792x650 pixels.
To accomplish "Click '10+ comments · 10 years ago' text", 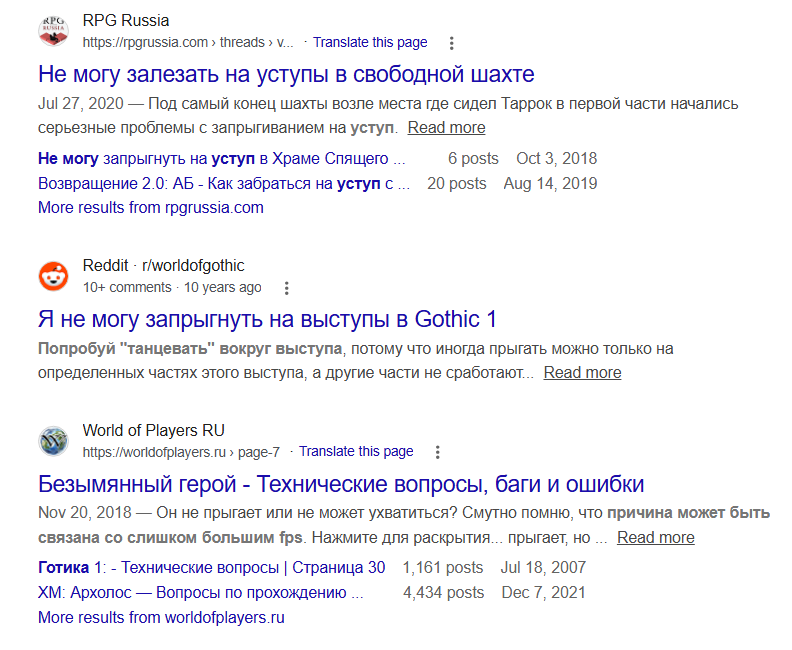I will (172, 287).
